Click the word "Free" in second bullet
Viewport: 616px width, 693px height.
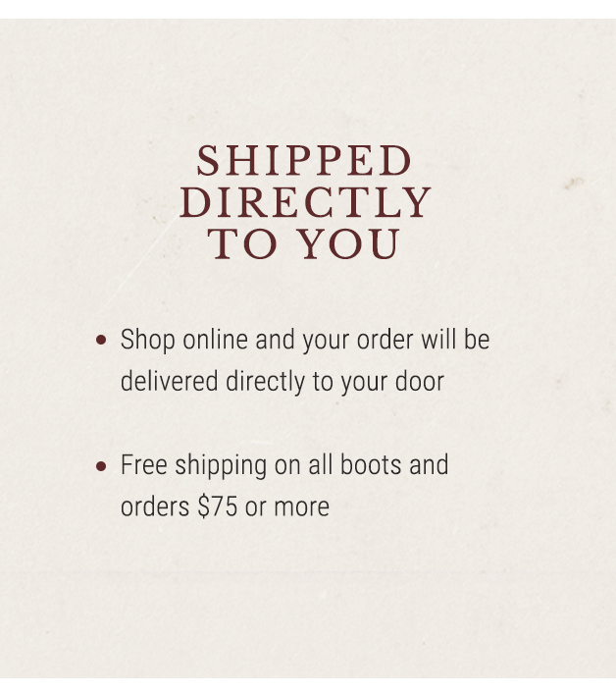coord(144,465)
